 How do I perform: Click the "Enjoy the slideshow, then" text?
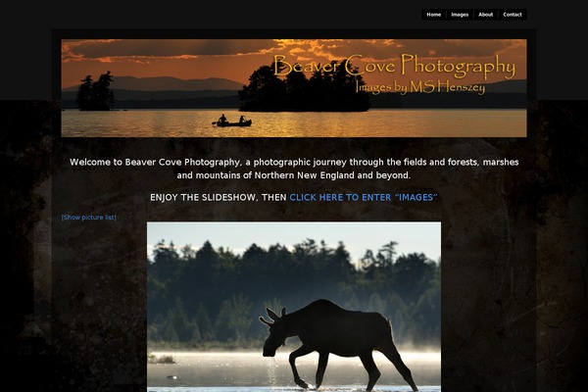pos(219,197)
